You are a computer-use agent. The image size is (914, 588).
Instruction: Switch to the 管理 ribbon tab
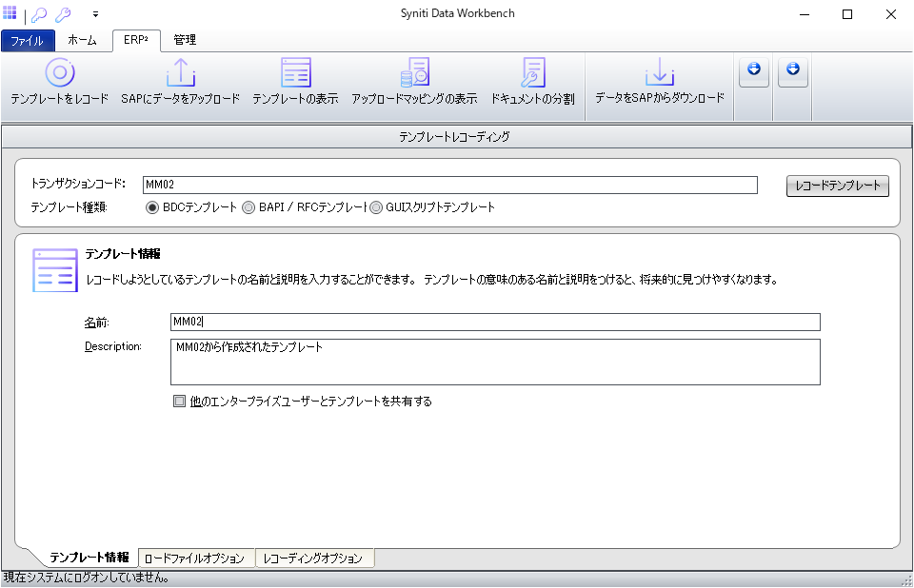[x=185, y=41]
